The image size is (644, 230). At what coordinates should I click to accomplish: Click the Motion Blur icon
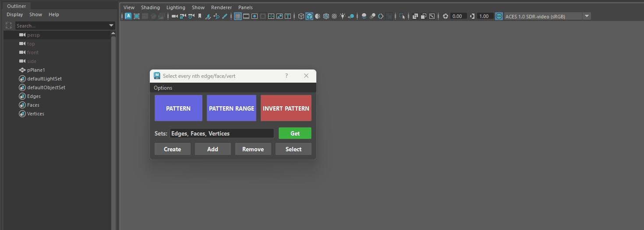pos(373,16)
